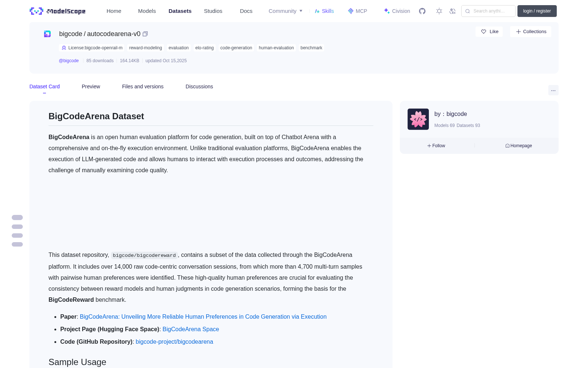This screenshot has height=368, width=588.
Task: Select the elo-rating tag
Action: point(204,48)
